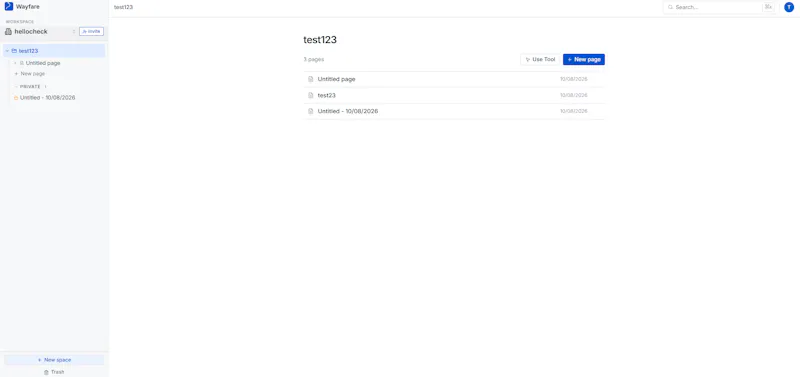
Task: Open the user avatar T menu
Action: (789, 7)
